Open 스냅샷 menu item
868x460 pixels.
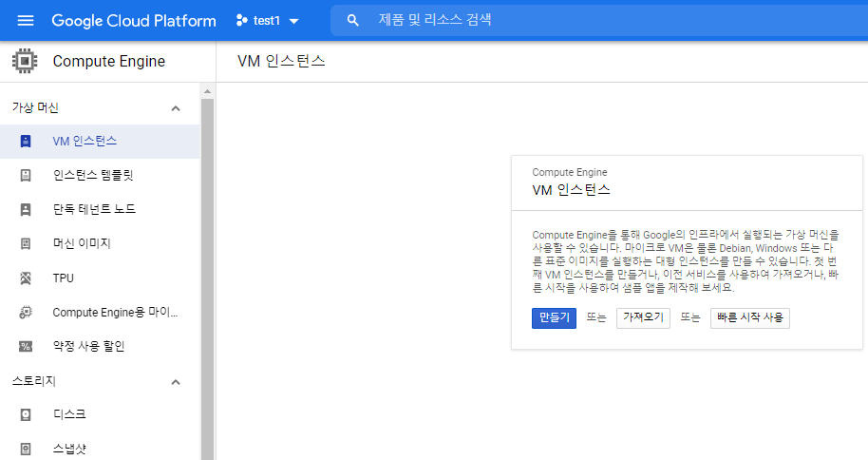100,449
